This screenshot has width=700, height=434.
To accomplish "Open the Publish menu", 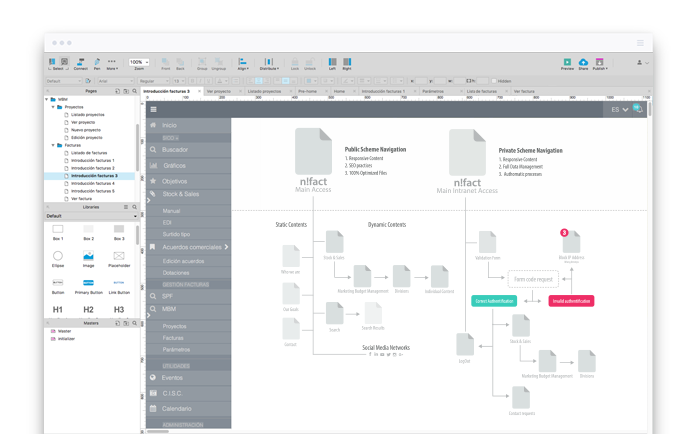I will pyautogui.click(x=600, y=64).
